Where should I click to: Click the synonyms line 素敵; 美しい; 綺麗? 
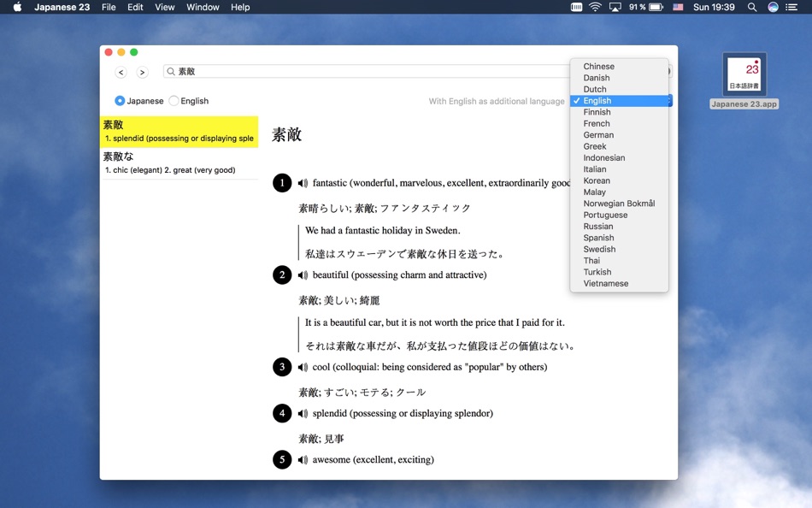point(339,300)
